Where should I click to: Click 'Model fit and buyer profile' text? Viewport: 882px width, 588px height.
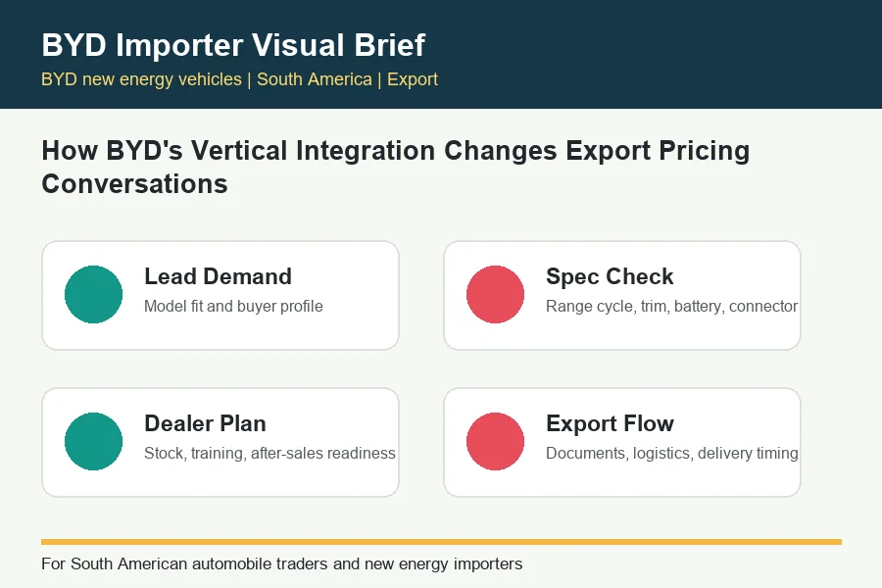pyautogui.click(x=233, y=306)
